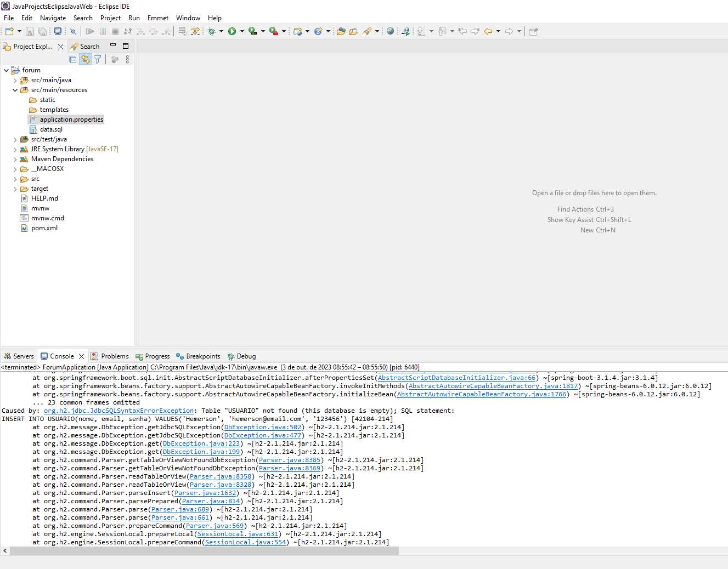The width and height of the screenshot is (728, 569).
Task: Click the Open Task folder icon
Action: (x=354, y=31)
